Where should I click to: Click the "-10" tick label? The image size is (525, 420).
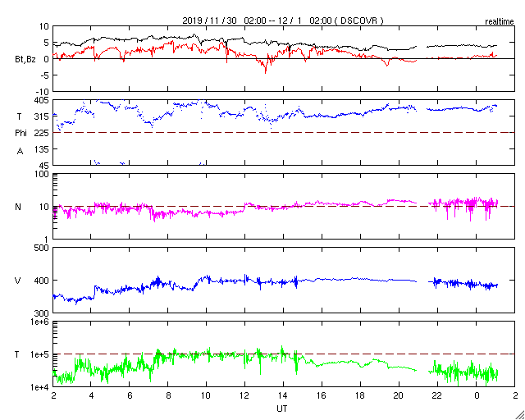(42, 92)
